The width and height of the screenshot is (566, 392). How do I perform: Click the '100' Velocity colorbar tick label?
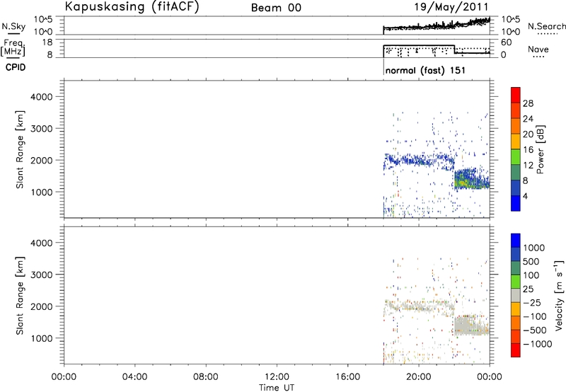click(x=531, y=275)
